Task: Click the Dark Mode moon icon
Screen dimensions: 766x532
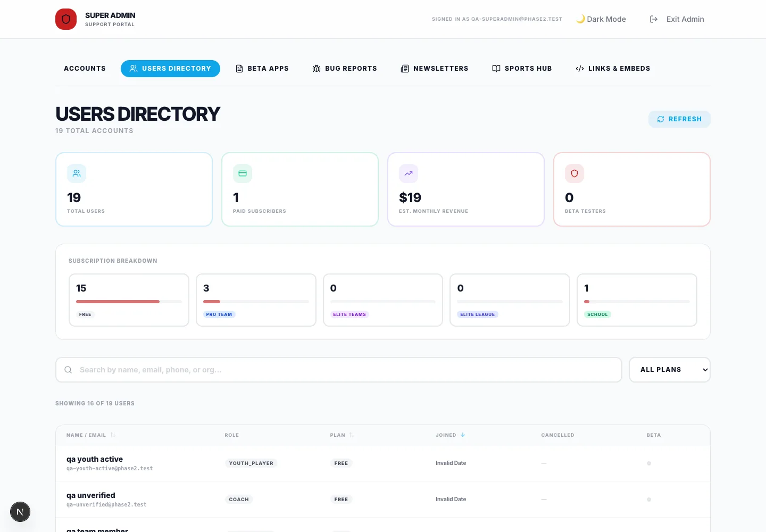Action: (580, 19)
